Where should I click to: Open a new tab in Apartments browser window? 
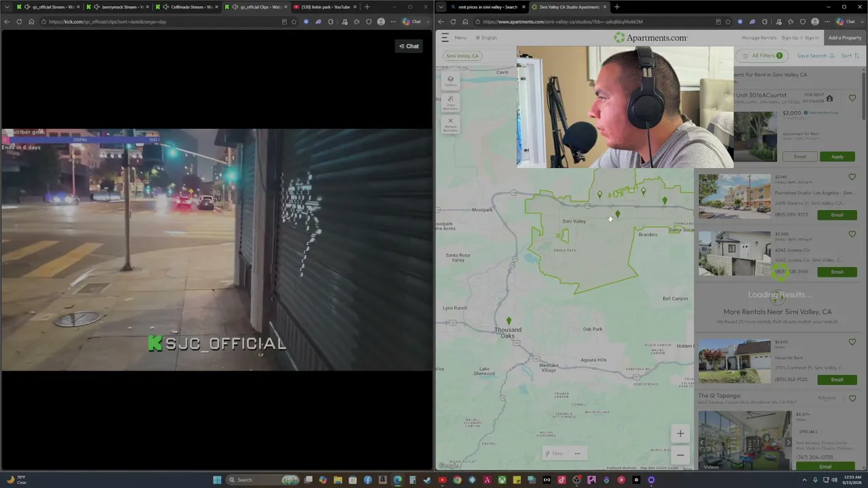616,7
